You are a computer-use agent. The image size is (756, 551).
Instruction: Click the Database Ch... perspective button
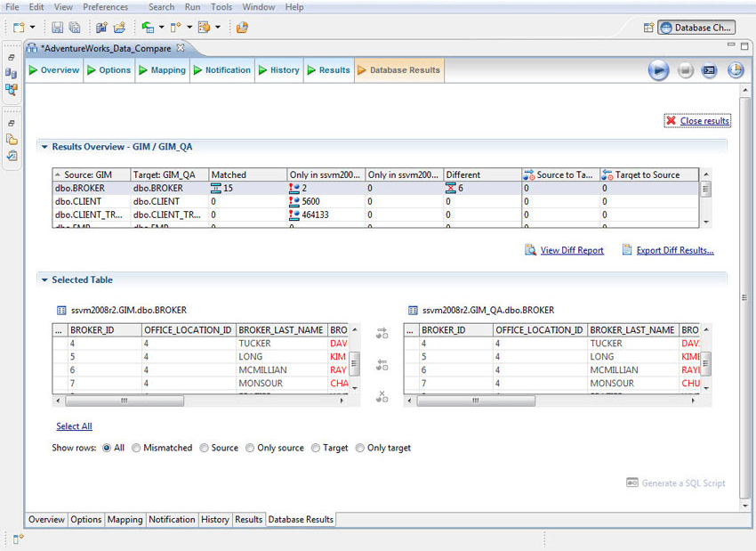pyautogui.click(x=696, y=28)
